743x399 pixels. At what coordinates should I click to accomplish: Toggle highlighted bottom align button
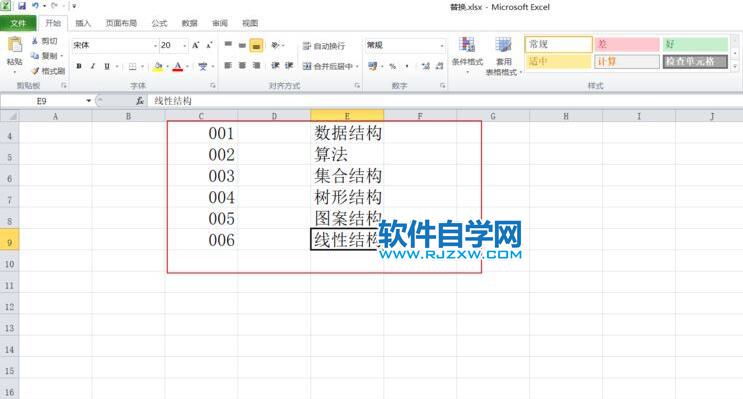(256, 45)
